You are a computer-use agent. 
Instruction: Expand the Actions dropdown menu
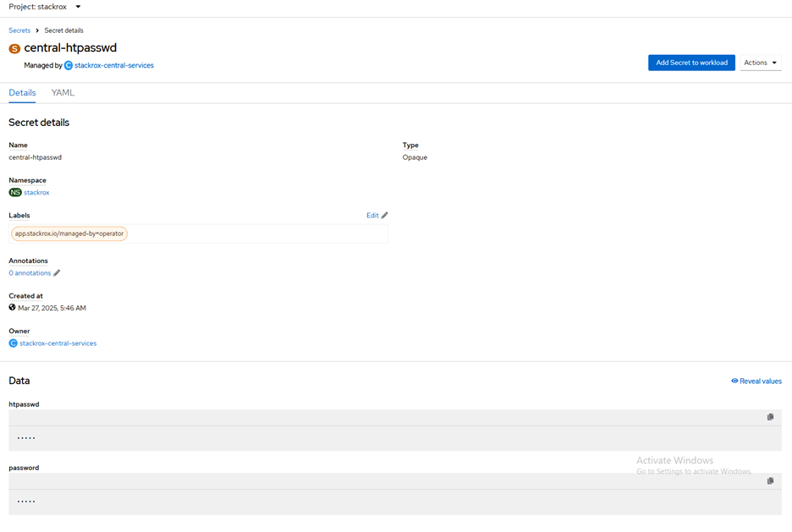(760, 63)
